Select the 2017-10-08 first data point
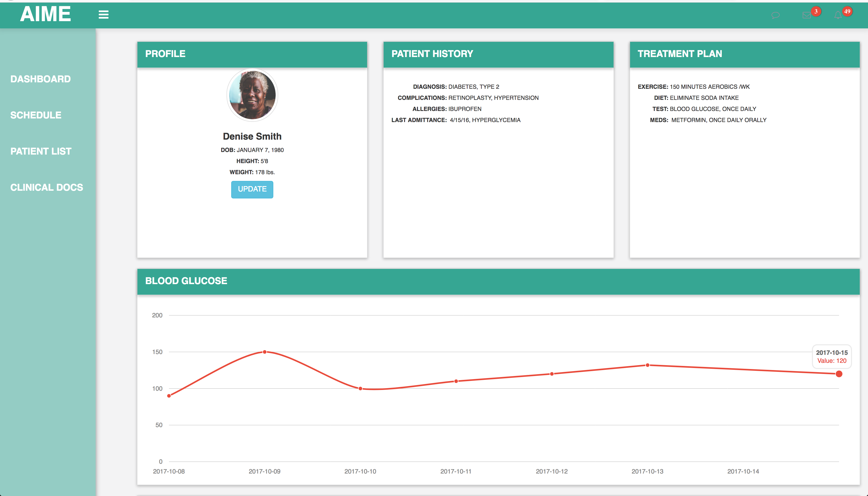The width and height of the screenshot is (868, 496). click(169, 396)
